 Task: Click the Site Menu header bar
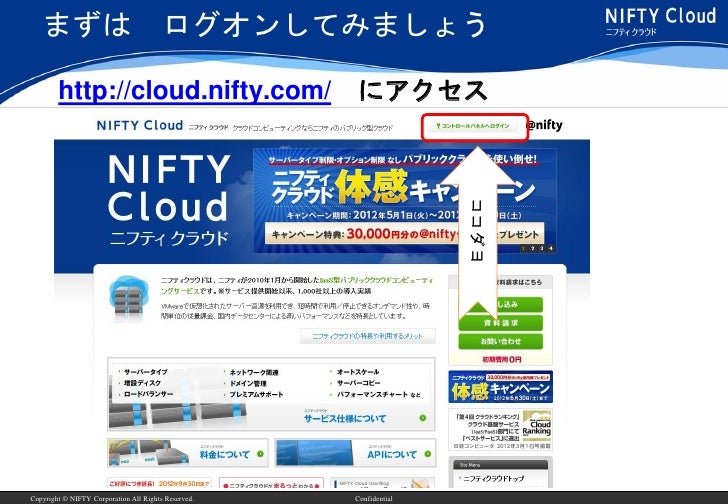tap(500, 465)
